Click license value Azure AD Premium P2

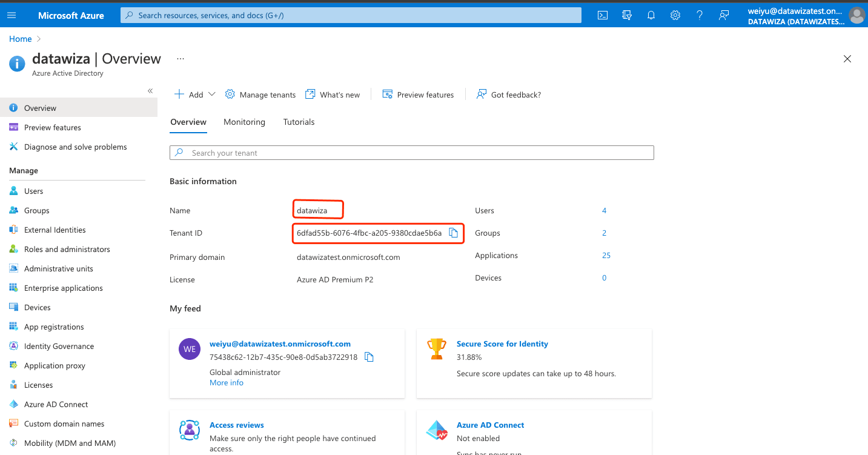click(x=335, y=279)
